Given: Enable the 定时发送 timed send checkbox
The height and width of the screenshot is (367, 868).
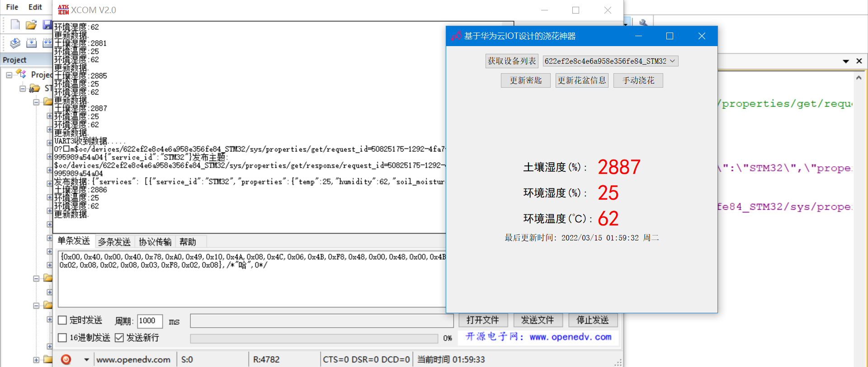Looking at the screenshot, I should pos(62,320).
